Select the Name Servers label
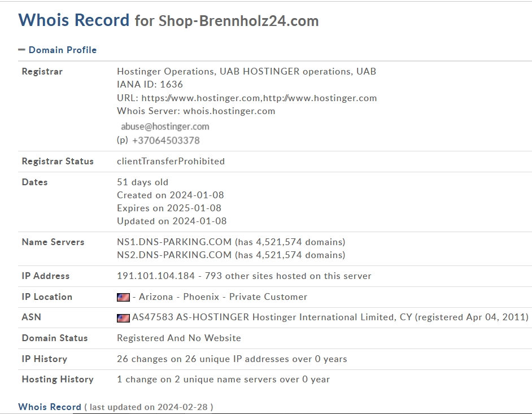 [x=53, y=242]
